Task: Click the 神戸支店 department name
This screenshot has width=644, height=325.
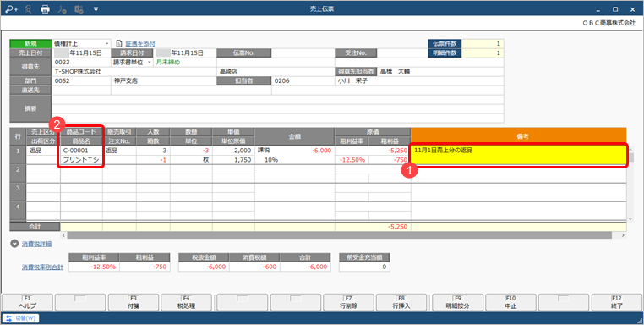Action: pyautogui.click(x=126, y=81)
